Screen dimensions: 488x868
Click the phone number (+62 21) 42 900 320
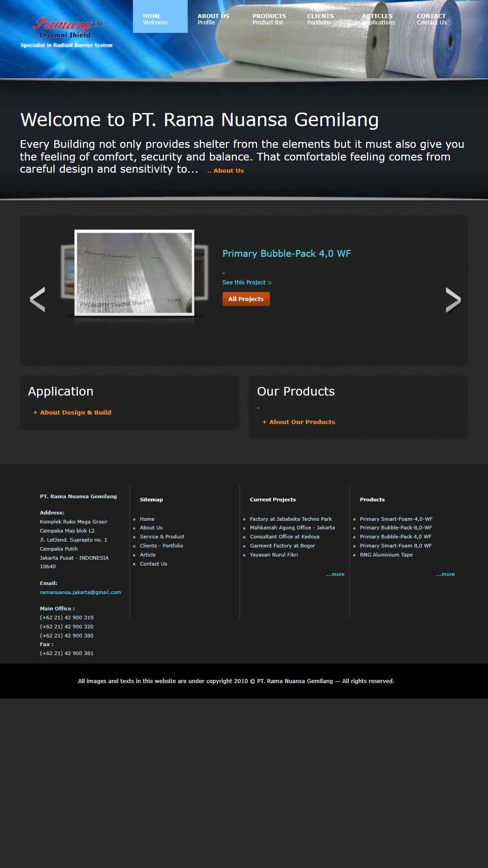(66, 627)
